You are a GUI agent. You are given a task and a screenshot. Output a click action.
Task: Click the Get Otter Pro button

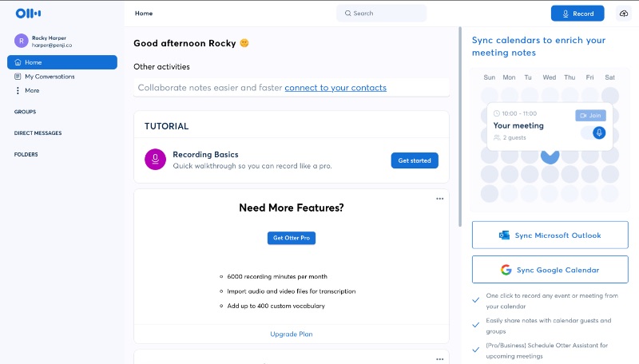point(292,238)
